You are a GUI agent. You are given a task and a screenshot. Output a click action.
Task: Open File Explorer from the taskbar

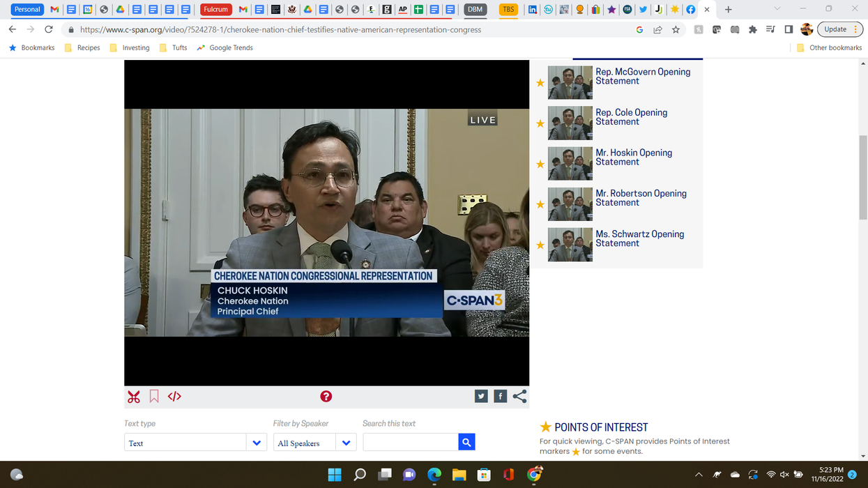tap(459, 475)
